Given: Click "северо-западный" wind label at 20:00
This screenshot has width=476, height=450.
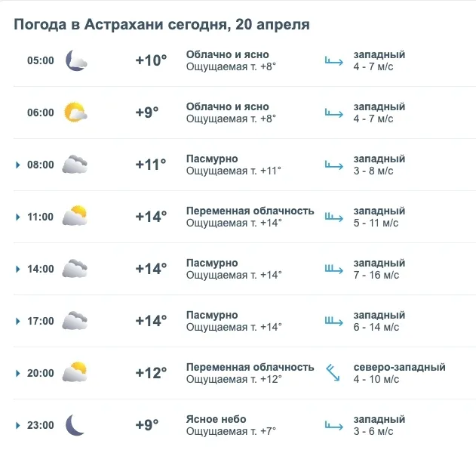Looking at the screenshot, I should pyautogui.click(x=399, y=367).
